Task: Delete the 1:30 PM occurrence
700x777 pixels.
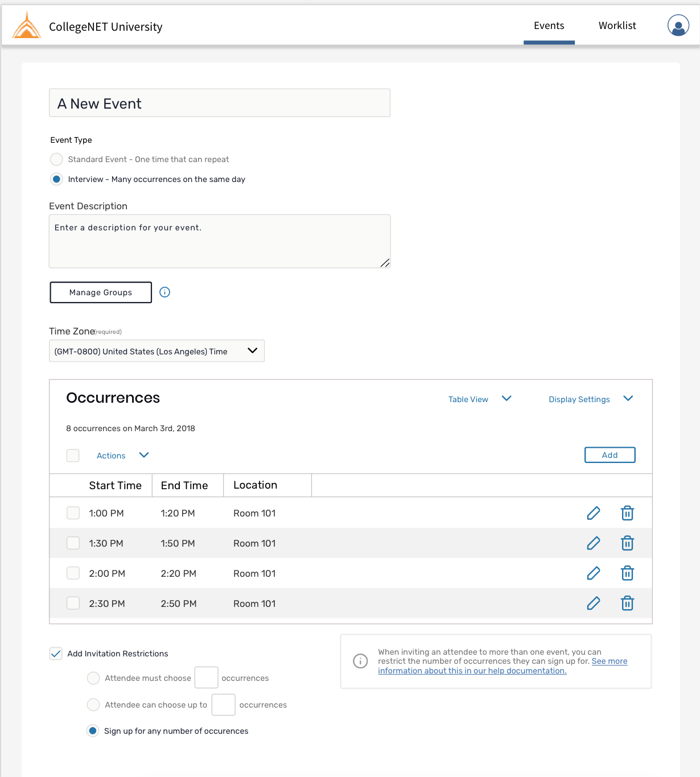Action: coord(627,543)
